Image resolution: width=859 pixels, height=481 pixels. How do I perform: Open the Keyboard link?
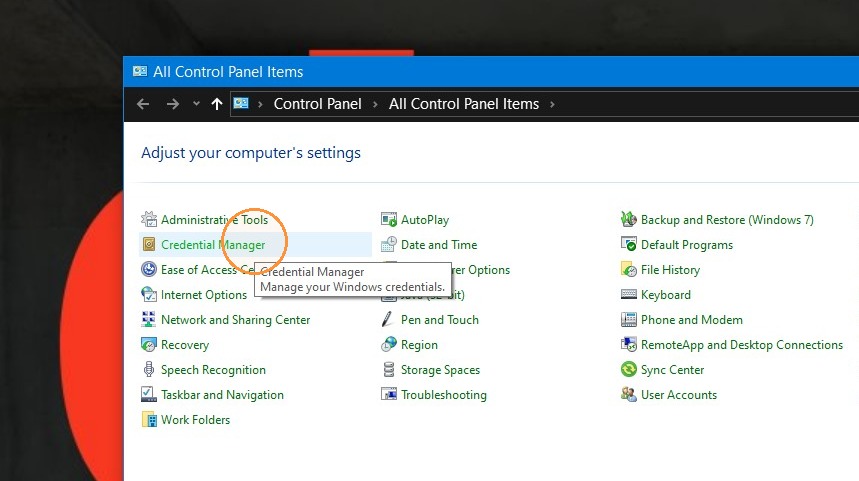point(666,295)
